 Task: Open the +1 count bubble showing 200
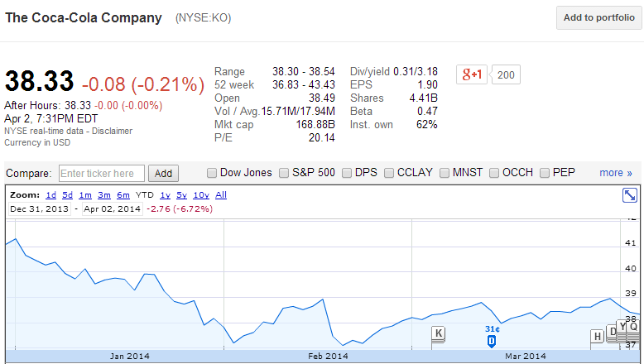[506, 74]
